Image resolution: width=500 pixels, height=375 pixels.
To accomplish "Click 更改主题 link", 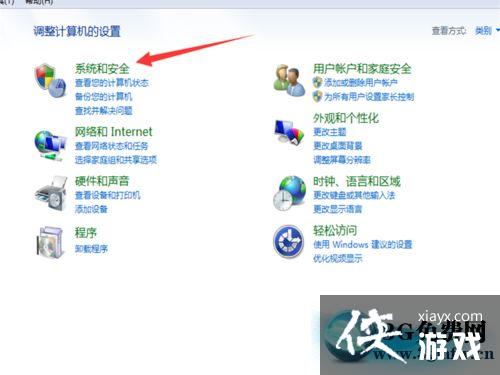I will [x=330, y=132].
